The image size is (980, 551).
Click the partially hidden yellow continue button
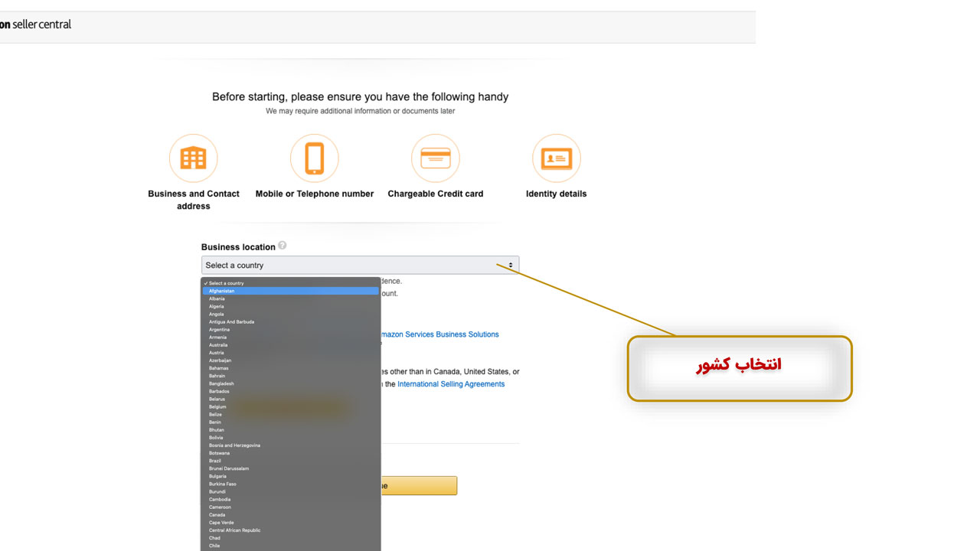[419, 485]
